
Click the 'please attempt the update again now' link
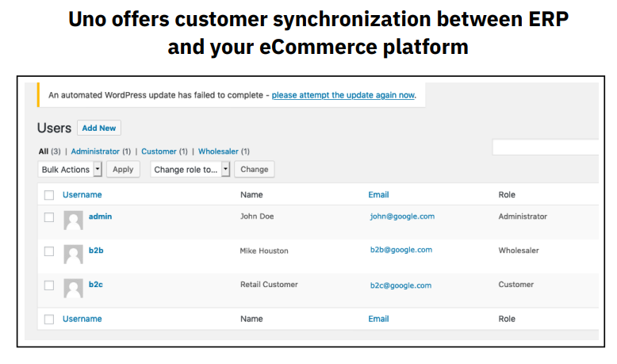[x=343, y=95]
